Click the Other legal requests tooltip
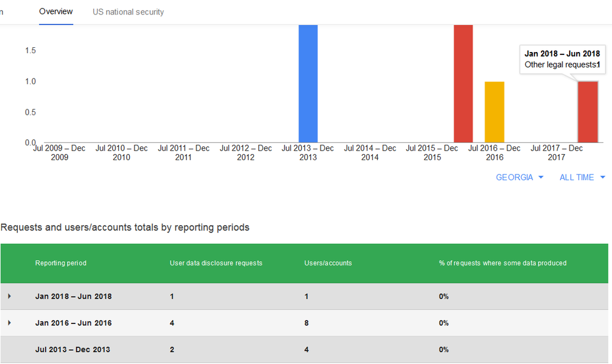 pos(562,59)
